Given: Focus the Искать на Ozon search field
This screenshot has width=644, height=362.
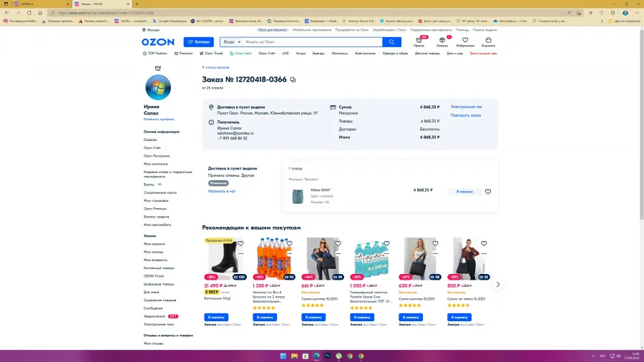Looking at the screenshot, I should (312, 42).
